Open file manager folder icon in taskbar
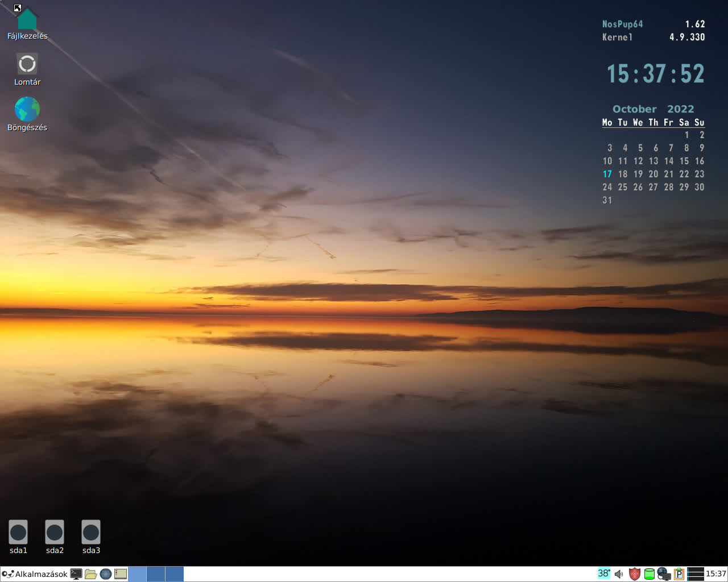The width and height of the screenshot is (728, 582). [x=90, y=574]
